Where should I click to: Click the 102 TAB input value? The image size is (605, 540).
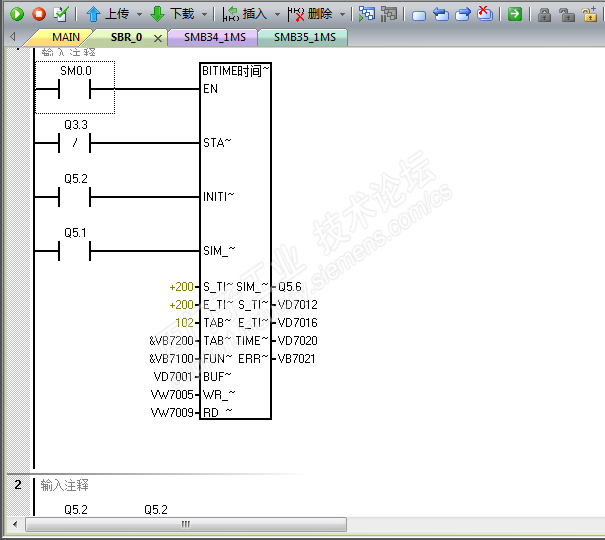(x=184, y=322)
